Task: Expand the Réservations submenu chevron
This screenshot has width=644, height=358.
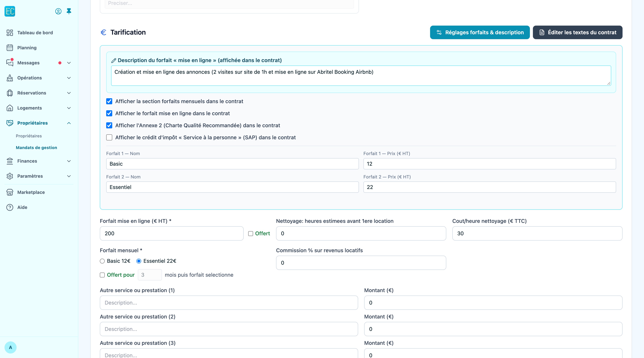Action: tap(69, 93)
